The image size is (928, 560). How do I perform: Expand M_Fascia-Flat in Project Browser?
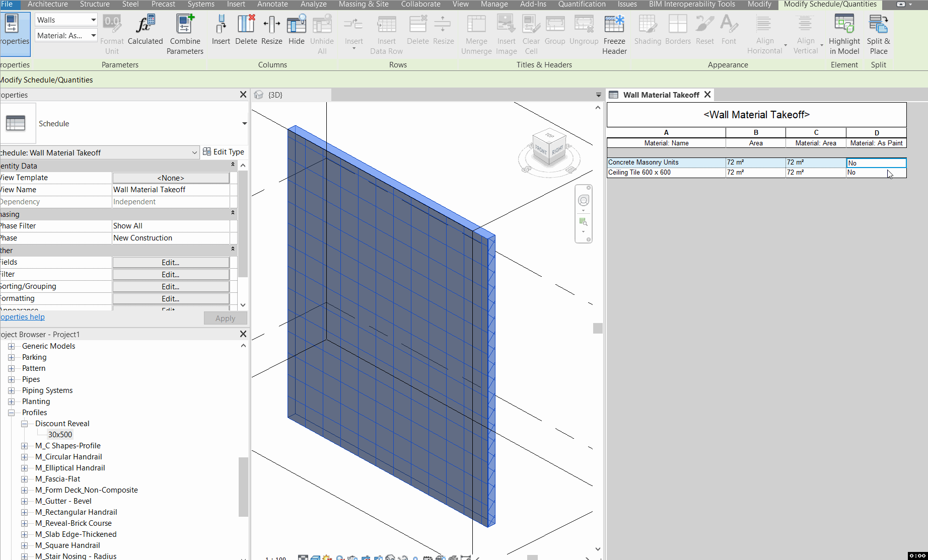pos(25,479)
